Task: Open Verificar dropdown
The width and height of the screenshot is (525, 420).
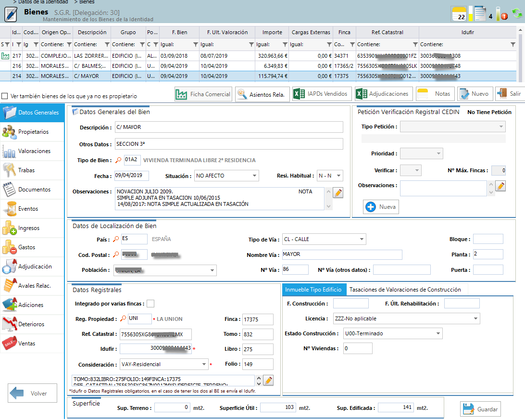Action: click(411, 170)
